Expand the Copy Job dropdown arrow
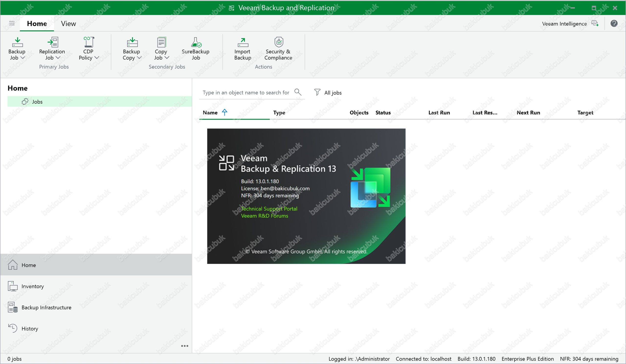 [x=167, y=58]
